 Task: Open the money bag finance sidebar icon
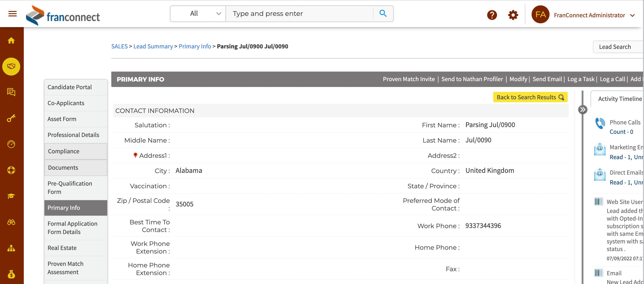[x=11, y=274]
